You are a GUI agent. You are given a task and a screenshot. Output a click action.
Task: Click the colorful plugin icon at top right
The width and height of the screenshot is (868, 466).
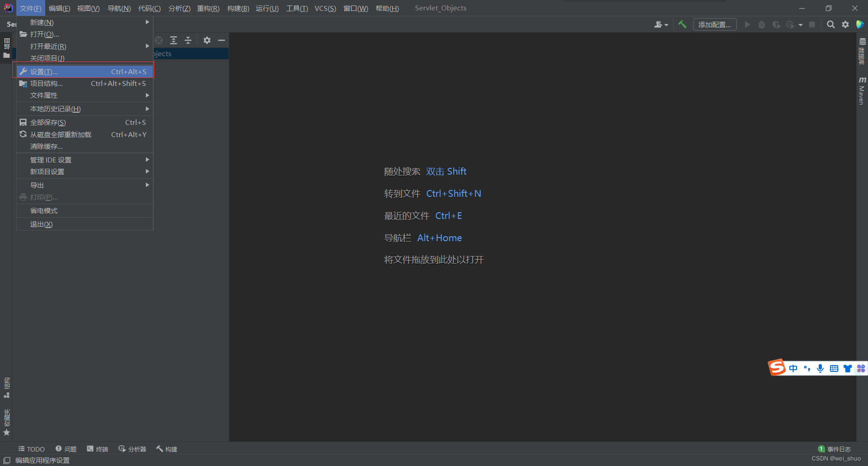click(x=860, y=24)
